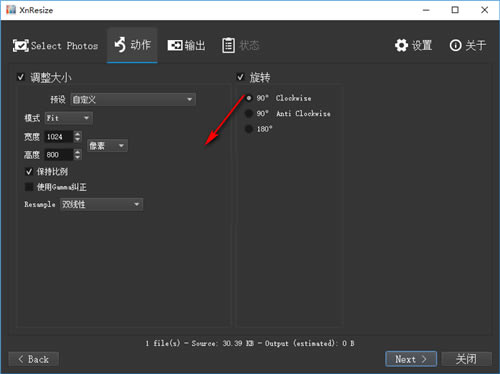Click the 高度 height stepper arrows
The image size is (500, 374).
77,155
